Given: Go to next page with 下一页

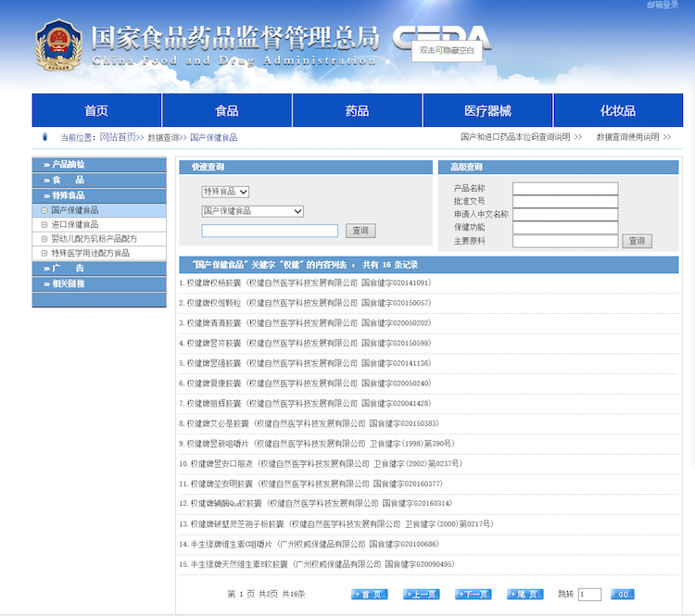Looking at the screenshot, I should (473, 594).
